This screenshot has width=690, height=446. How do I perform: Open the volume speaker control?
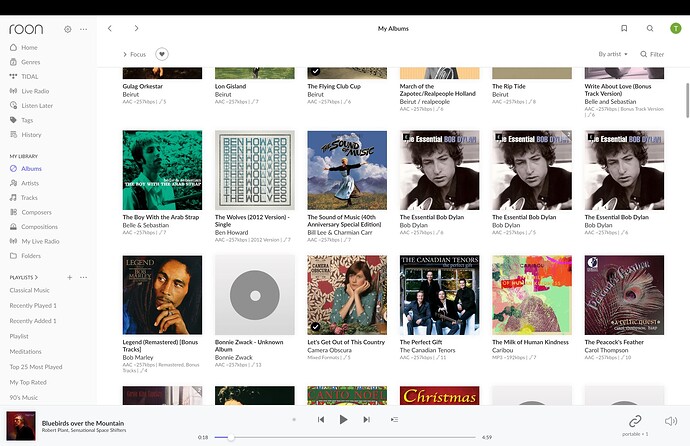click(671, 421)
